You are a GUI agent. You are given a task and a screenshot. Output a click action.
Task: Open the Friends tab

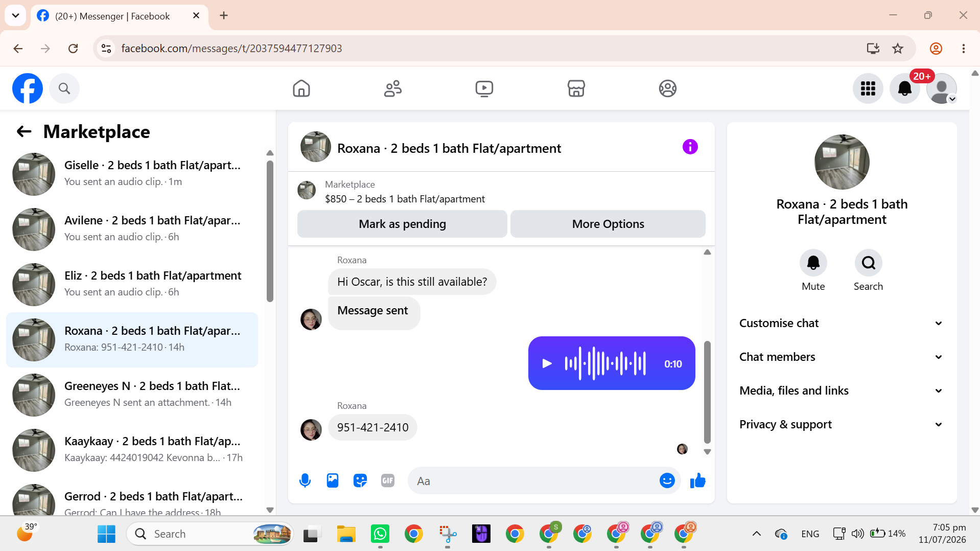point(393,88)
